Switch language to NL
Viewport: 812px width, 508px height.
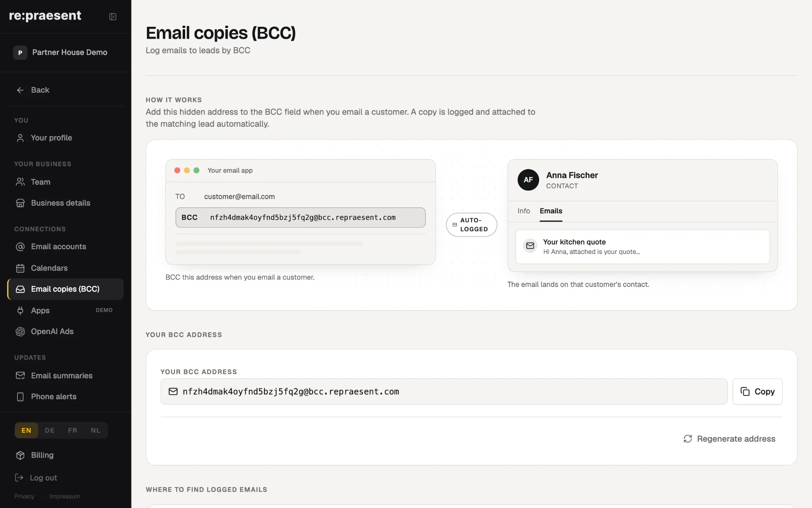(95, 430)
